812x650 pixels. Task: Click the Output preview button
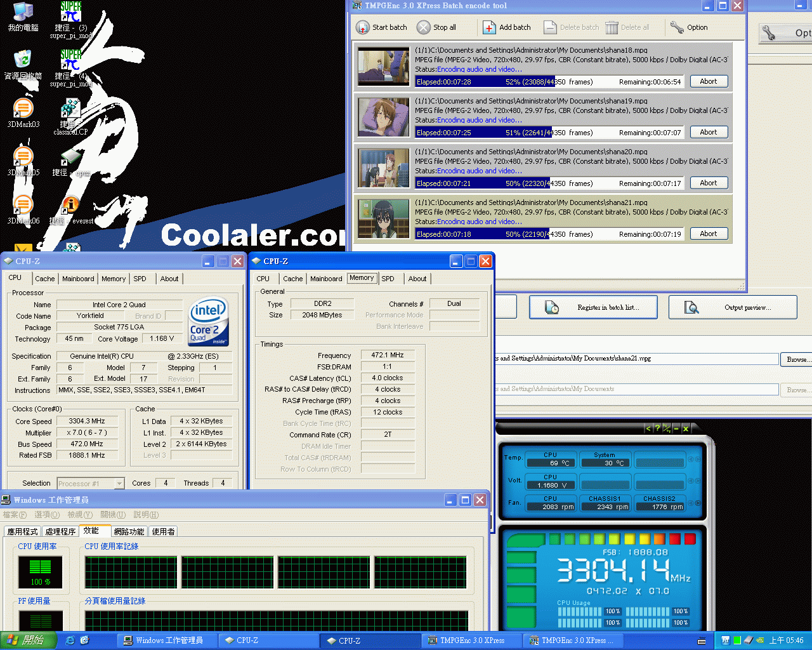coord(733,307)
